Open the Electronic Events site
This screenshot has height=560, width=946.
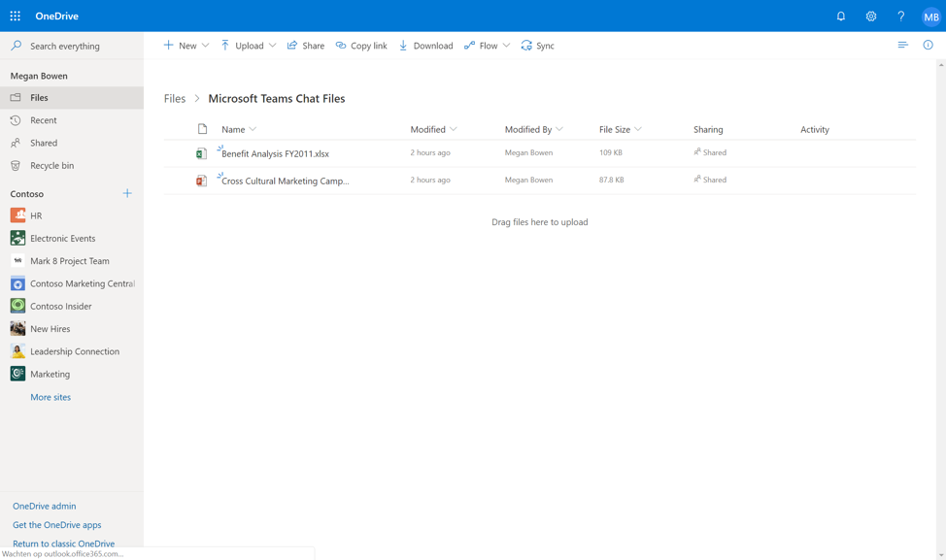[63, 238]
